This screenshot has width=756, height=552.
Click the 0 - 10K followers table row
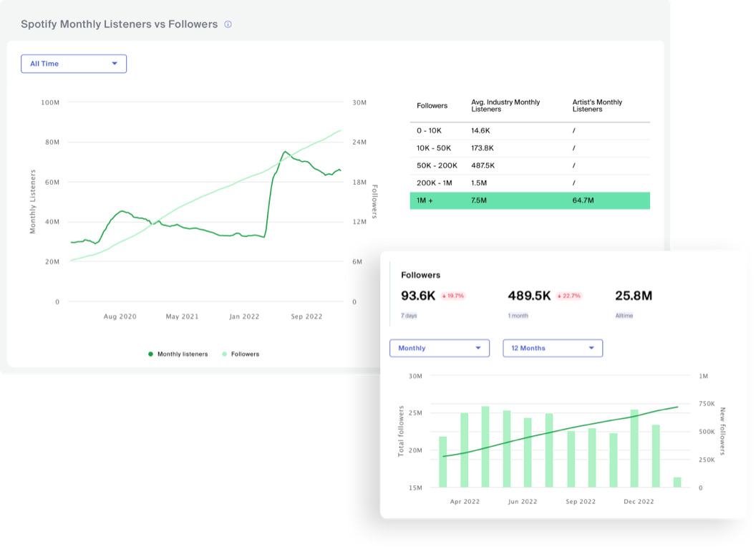530,131
